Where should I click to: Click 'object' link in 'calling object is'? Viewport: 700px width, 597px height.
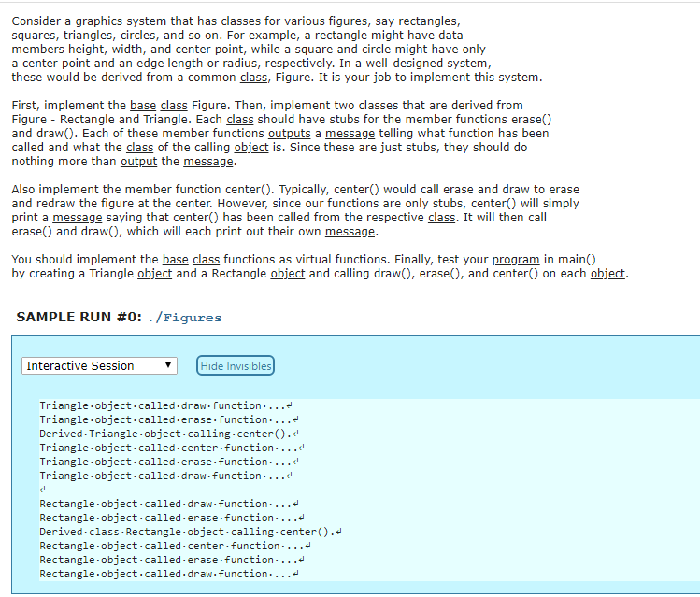(251, 148)
